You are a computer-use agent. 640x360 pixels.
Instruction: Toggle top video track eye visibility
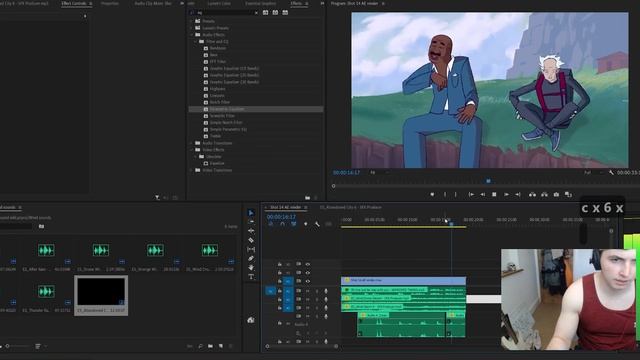tap(308, 264)
